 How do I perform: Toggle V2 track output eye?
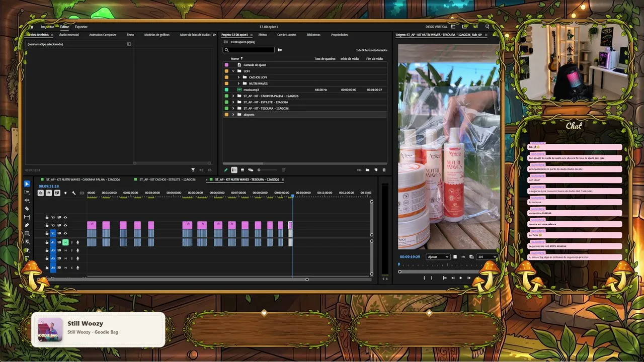pos(65,225)
